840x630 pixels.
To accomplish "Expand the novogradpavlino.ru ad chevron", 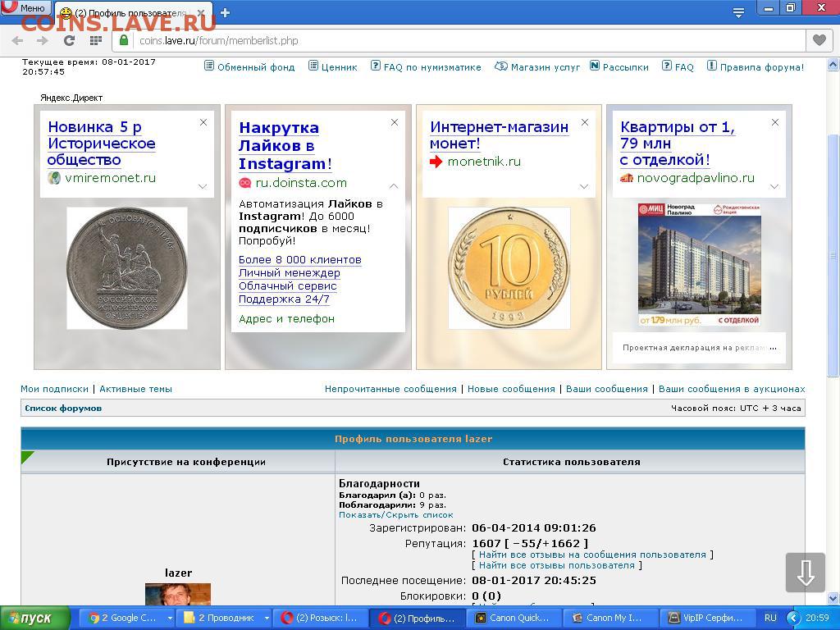I will (x=774, y=186).
